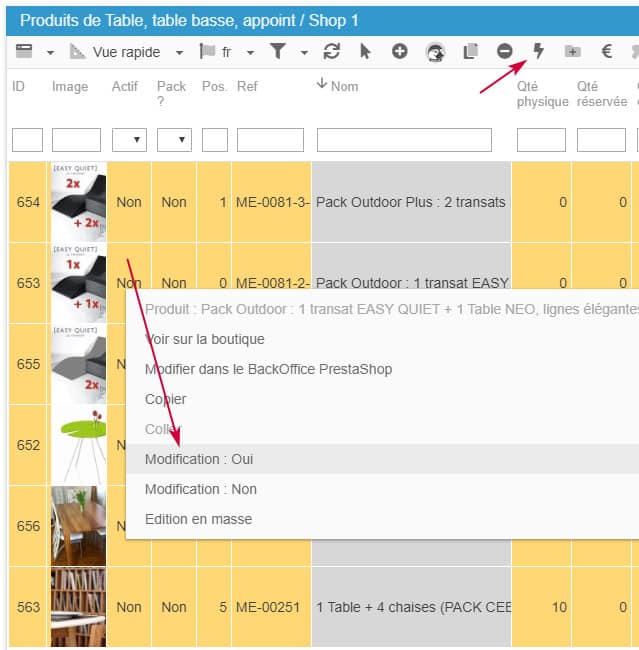Click the lightning bolt quick edit icon
639x650 pixels.
[x=539, y=51]
